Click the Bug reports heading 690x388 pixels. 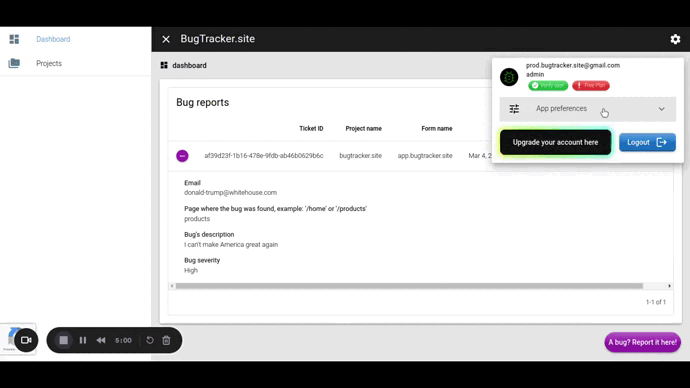click(202, 102)
